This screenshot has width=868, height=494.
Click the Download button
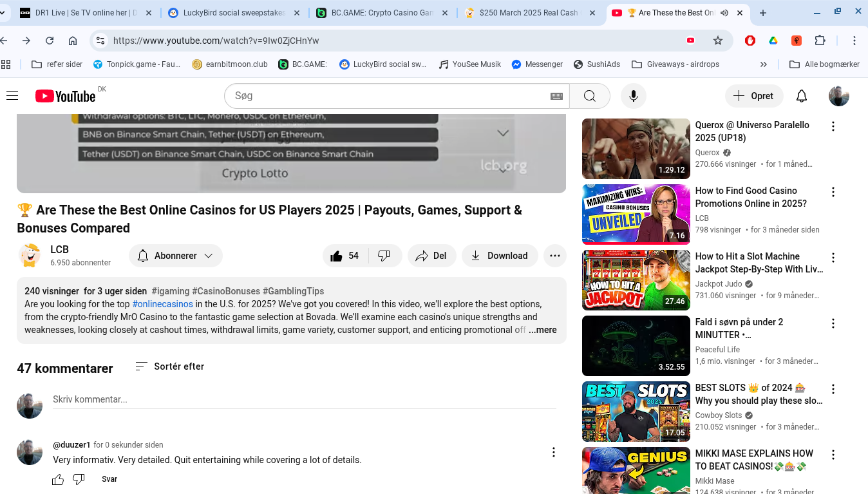[x=499, y=256]
